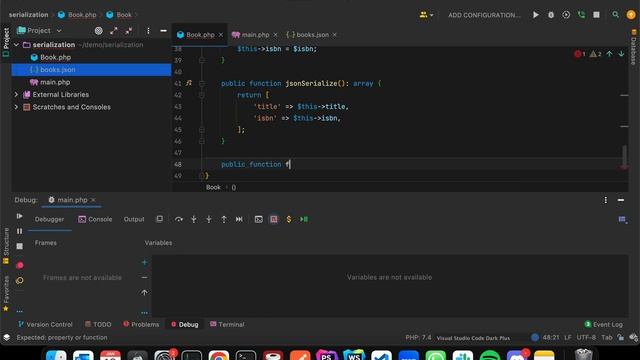The width and height of the screenshot is (640, 360).
Task: Run with coverage icon in top toolbar
Action: click(x=566, y=15)
